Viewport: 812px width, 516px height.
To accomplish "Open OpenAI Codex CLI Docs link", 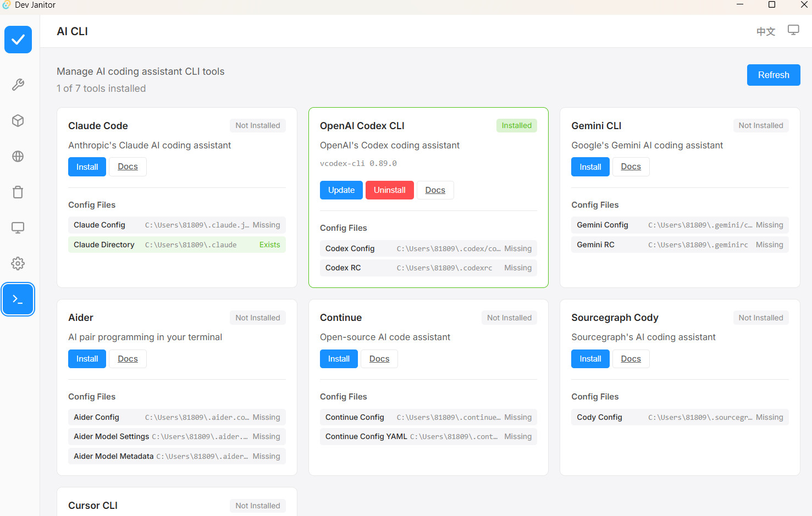I will pyautogui.click(x=435, y=190).
